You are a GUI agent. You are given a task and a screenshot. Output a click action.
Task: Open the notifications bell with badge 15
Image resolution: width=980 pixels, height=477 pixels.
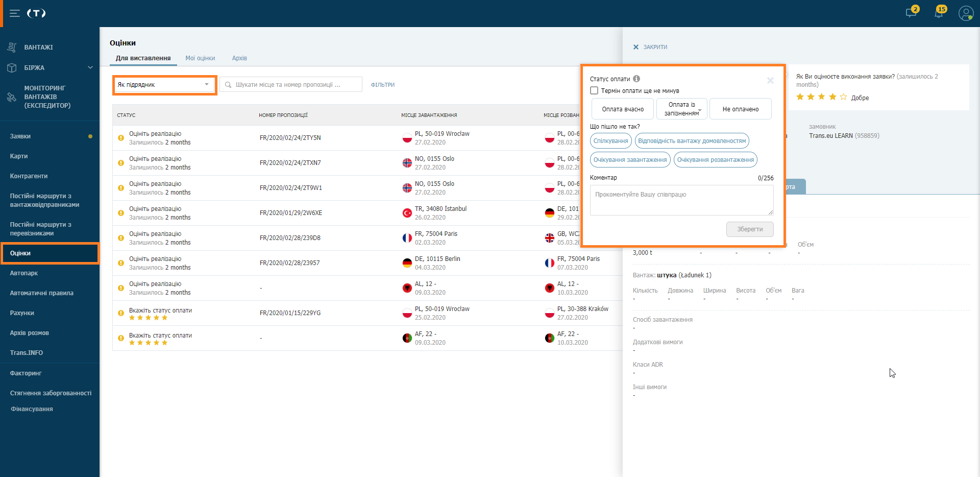click(939, 13)
